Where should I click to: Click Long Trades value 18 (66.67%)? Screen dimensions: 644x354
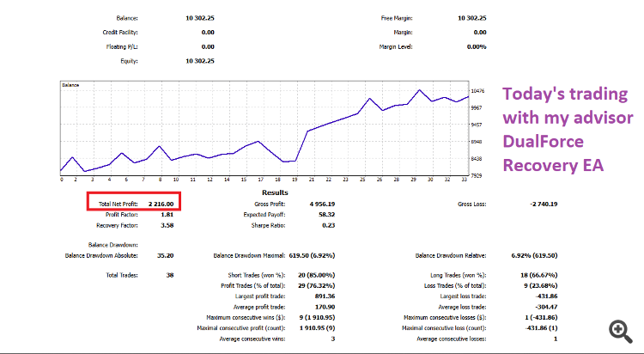click(539, 275)
